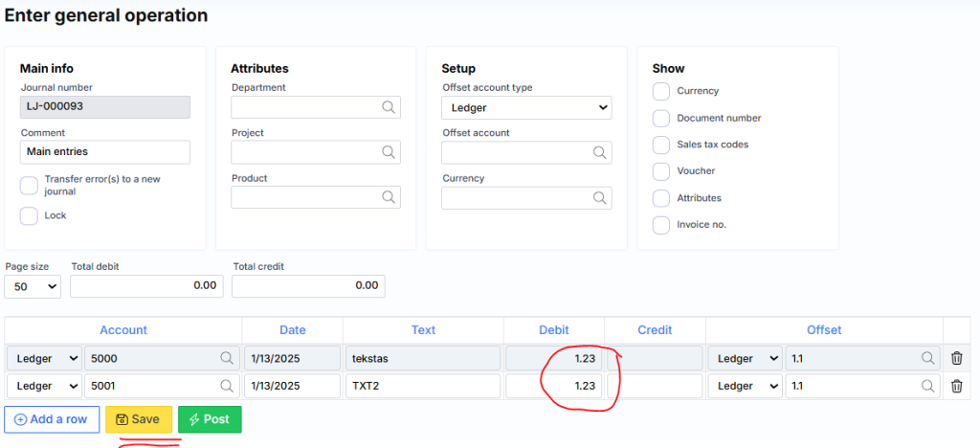Open Offset account lookup search icon
This screenshot has width=980, height=448.
click(599, 152)
